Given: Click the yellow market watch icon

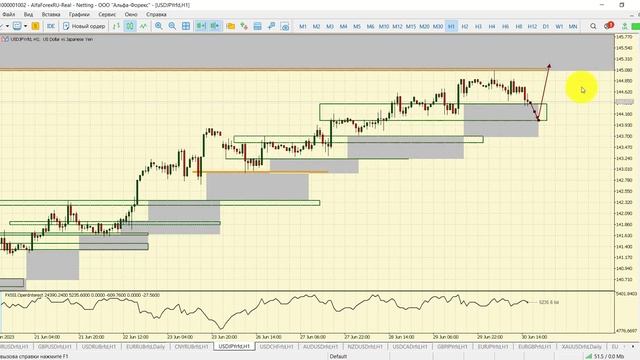Looking at the screenshot, I should pos(36,26).
